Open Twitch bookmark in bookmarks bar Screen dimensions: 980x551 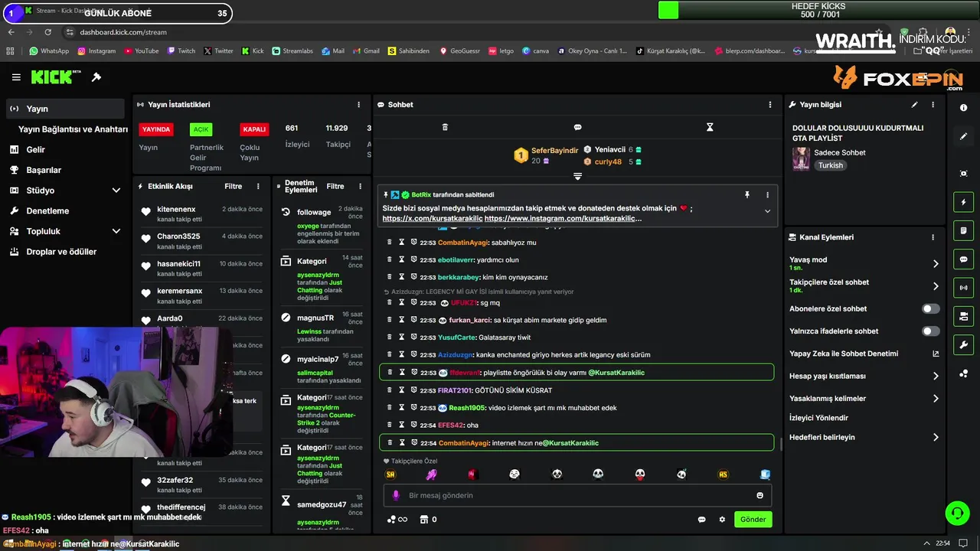pos(181,51)
